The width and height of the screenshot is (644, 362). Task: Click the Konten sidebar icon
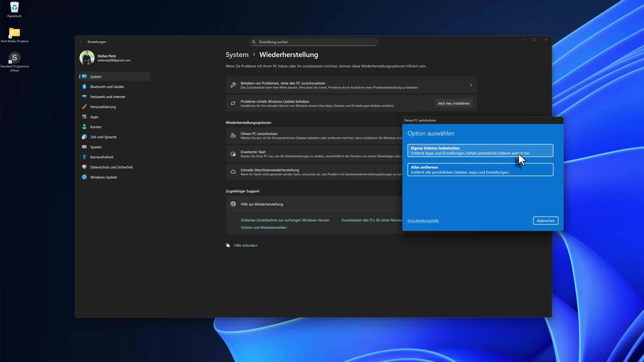84,127
